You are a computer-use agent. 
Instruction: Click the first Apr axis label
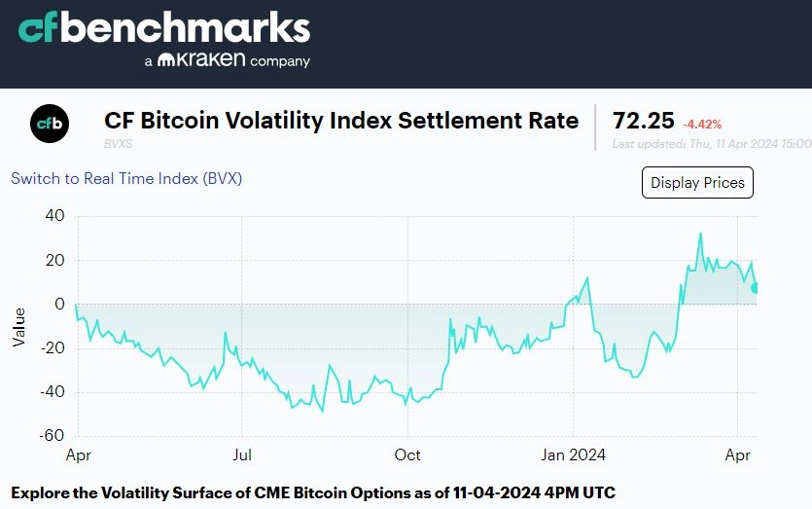coord(78,455)
